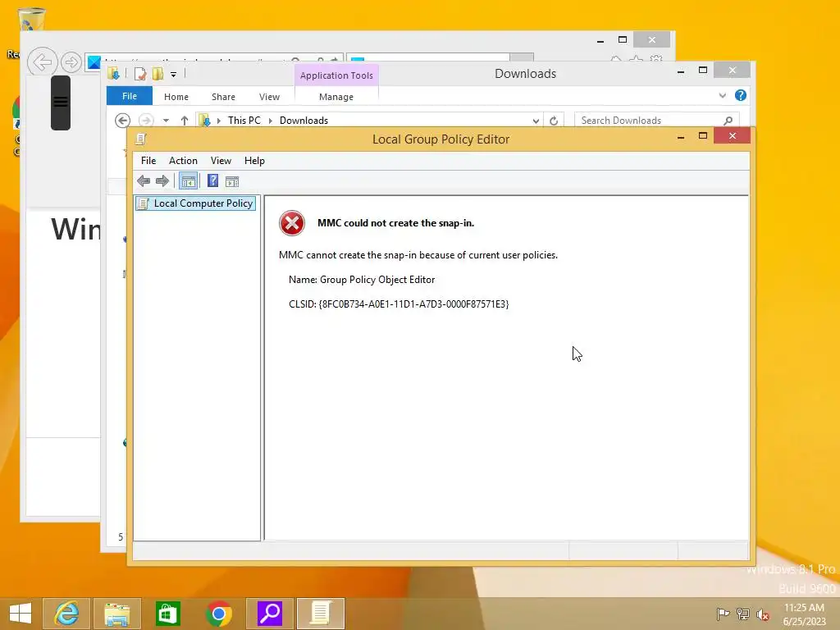Click muted volume icon in system tray
Screen dimensions: 840x630
[x=763, y=614]
